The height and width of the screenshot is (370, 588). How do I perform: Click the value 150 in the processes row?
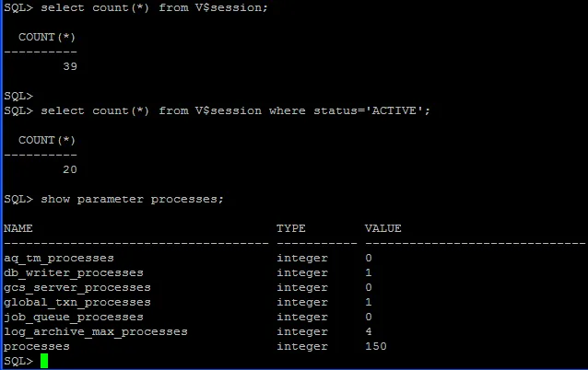click(x=375, y=346)
